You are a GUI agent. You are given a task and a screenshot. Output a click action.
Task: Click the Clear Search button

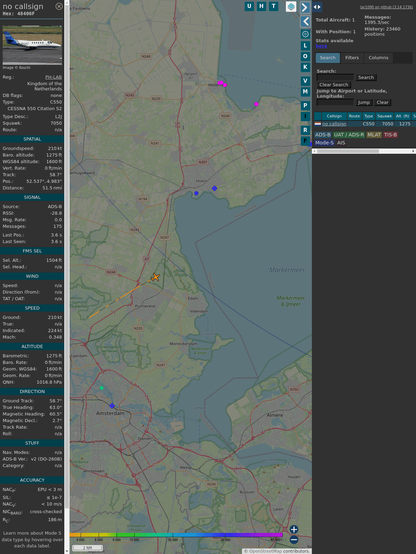[x=334, y=85]
